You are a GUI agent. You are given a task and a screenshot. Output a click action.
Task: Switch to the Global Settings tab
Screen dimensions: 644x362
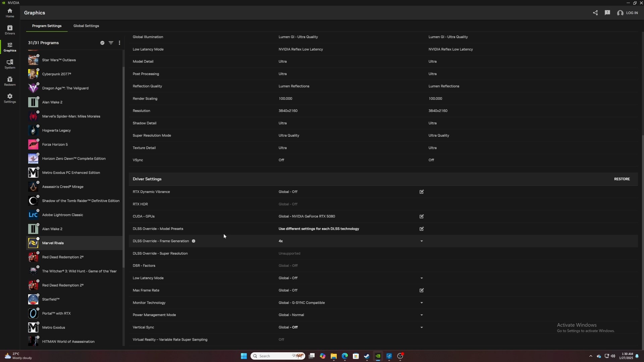pos(86,26)
